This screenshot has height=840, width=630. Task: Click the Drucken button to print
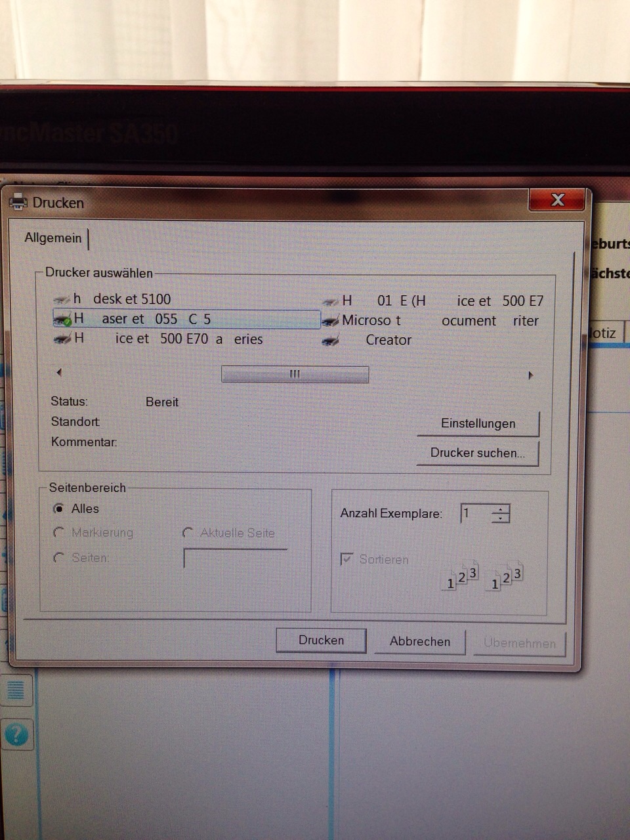321,640
